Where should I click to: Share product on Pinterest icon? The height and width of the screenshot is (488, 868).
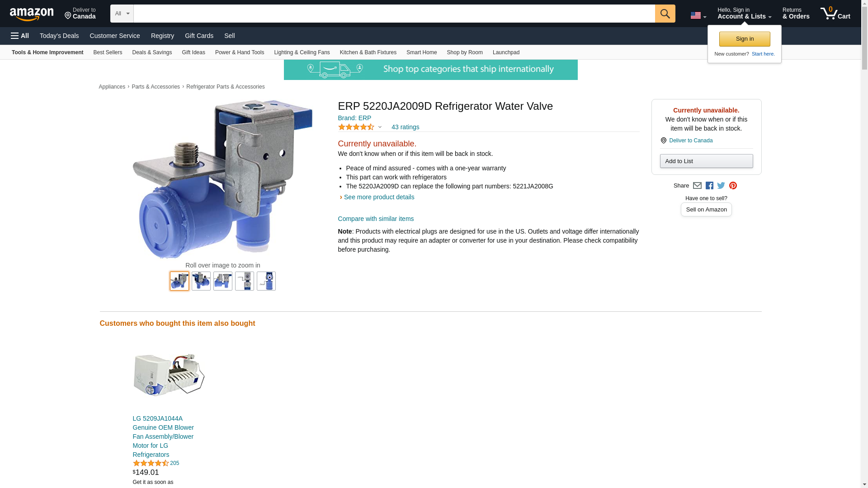click(x=733, y=186)
